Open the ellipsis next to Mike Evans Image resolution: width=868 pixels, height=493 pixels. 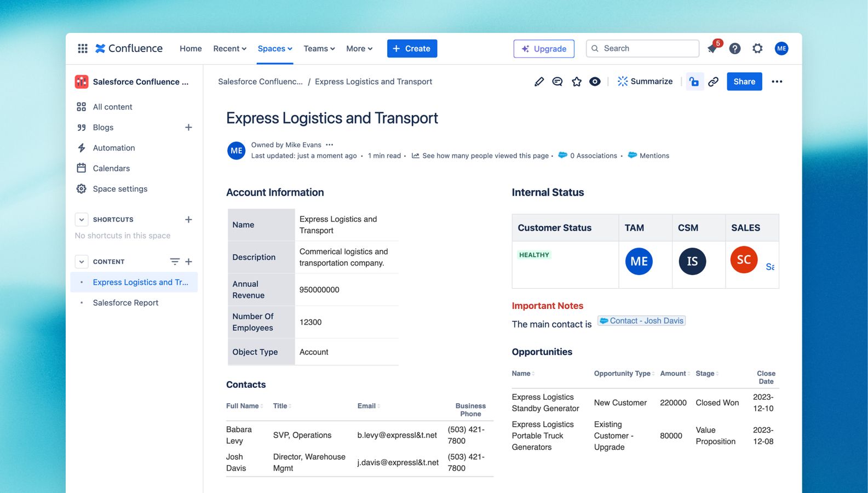tap(329, 145)
